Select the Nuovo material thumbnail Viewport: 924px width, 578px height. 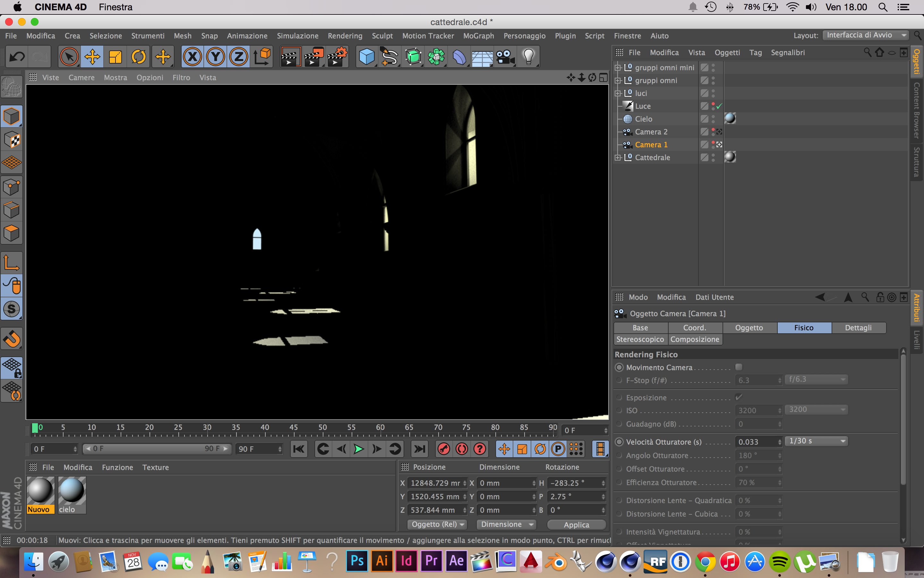tap(40, 495)
